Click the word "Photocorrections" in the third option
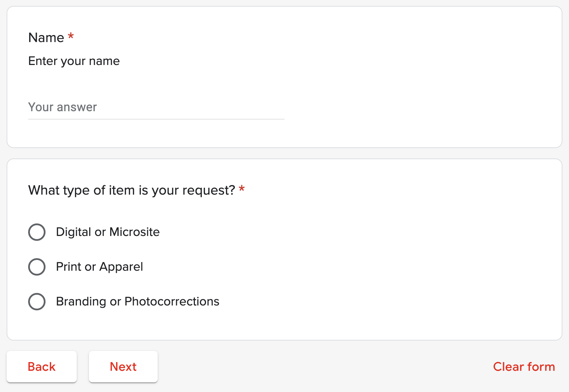Viewport: 569px width, 392px height. click(172, 302)
